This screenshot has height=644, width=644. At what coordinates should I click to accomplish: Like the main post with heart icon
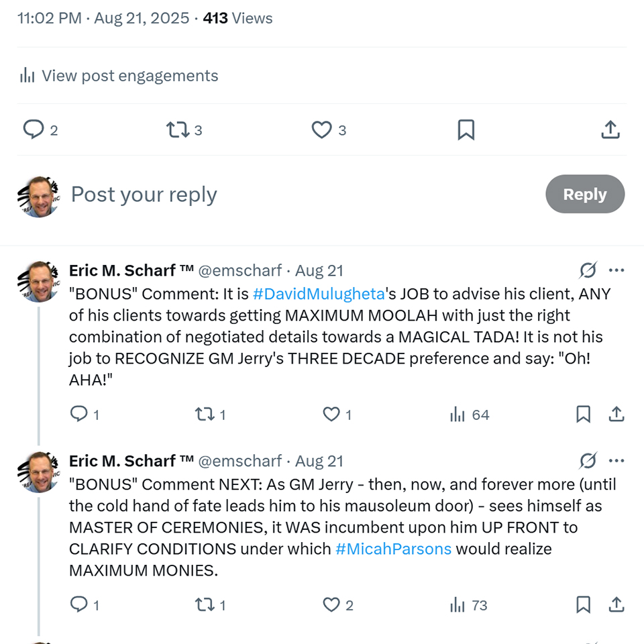tap(322, 129)
